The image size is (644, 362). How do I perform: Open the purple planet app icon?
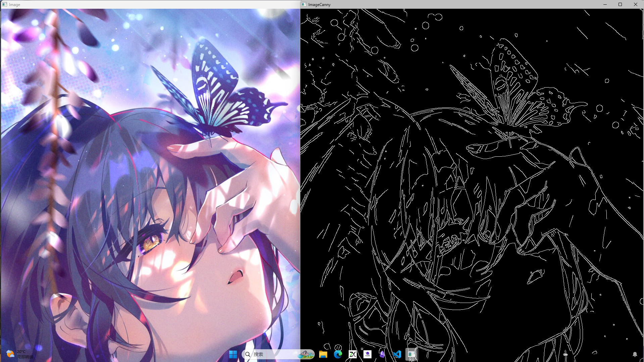coord(367,354)
